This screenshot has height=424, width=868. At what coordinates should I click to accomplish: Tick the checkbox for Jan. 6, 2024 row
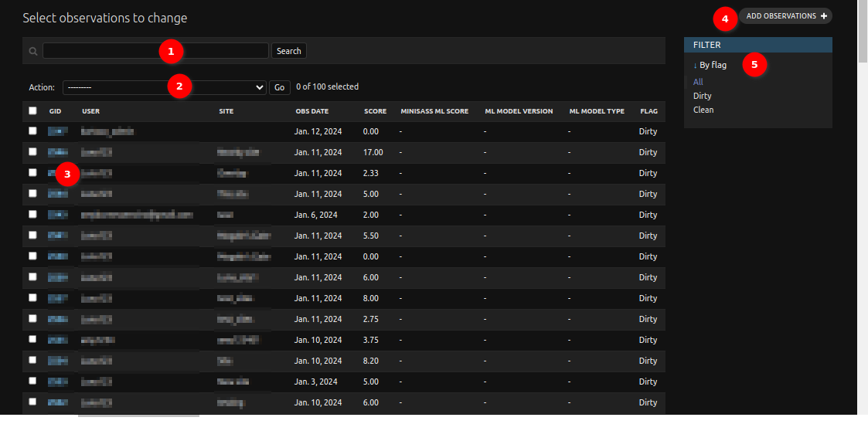32,214
